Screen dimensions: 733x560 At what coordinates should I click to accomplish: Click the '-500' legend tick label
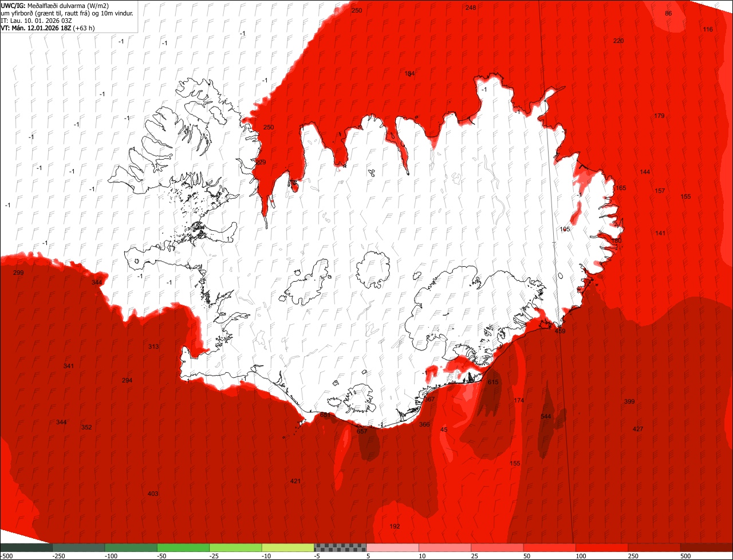coord(6,556)
